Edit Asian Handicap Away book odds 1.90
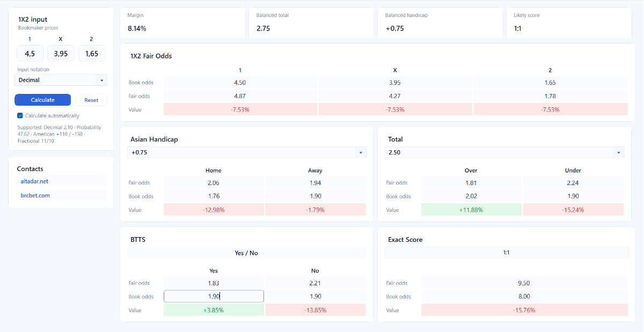644x332 pixels. (316, 196)
